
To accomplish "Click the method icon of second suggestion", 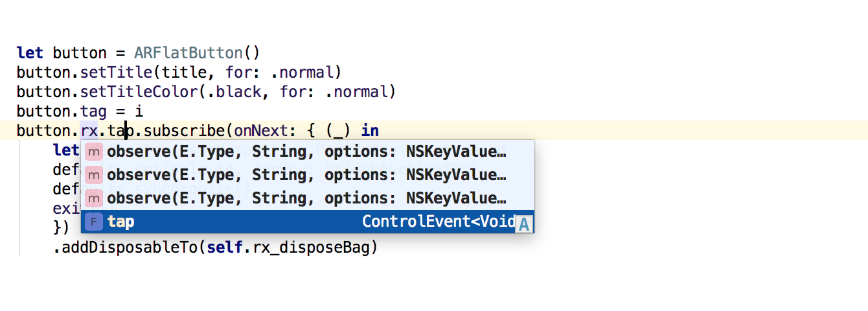I will [x=94, y=176].
